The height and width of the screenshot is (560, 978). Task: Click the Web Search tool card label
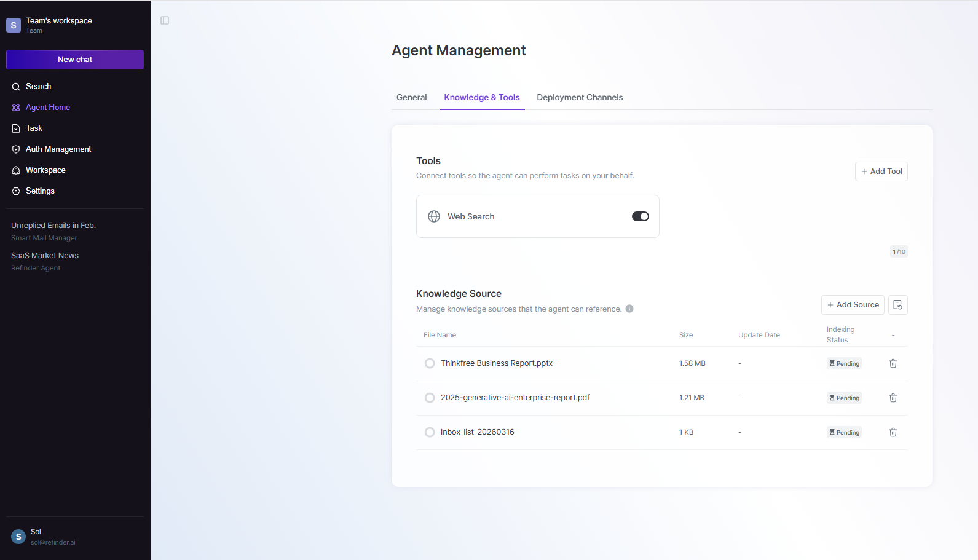coord(471,216)
